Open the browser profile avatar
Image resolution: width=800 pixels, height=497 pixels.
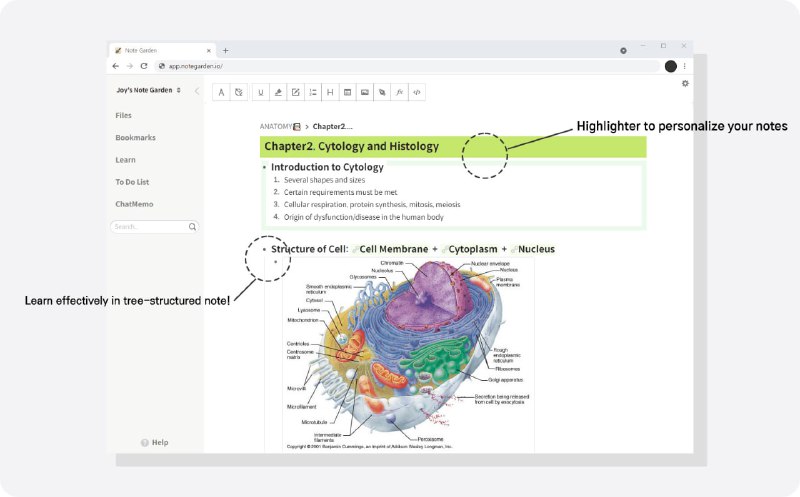pyautogui.click(x=671, y=66)
